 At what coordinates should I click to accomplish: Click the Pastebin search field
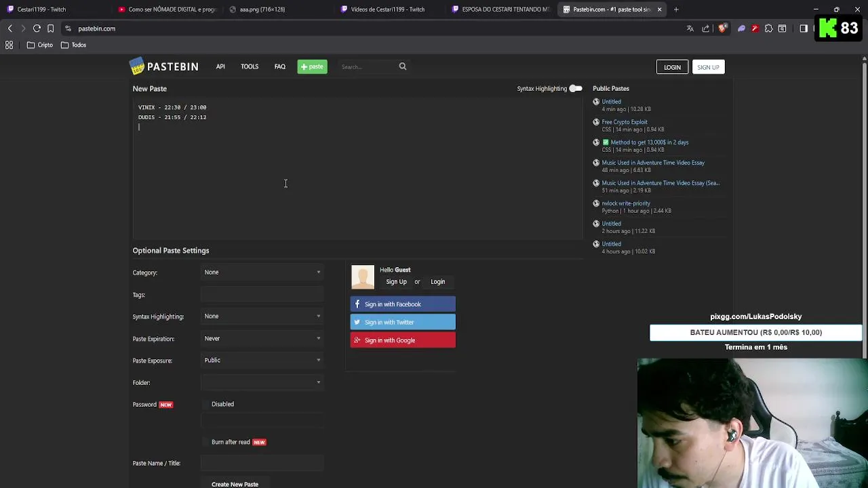coord(366,66)
